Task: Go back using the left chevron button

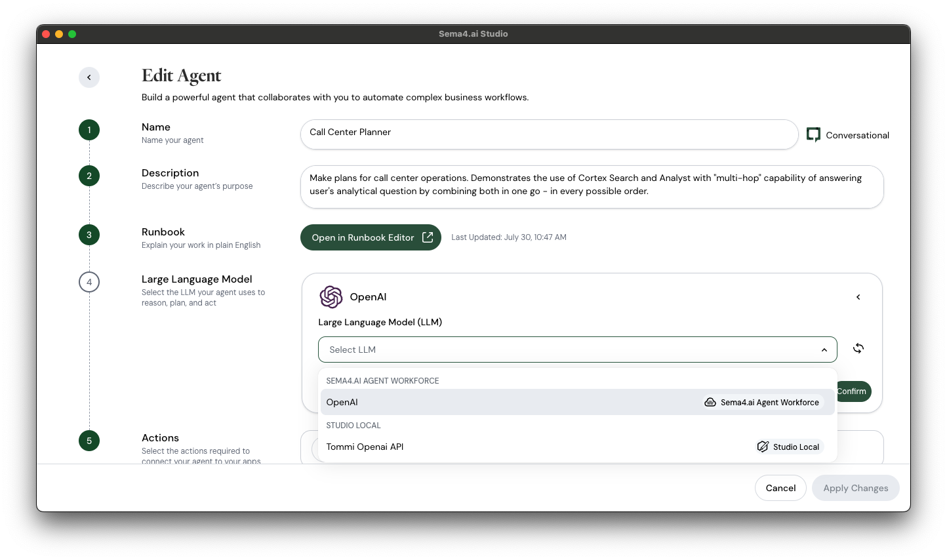Action: point(89,77)
